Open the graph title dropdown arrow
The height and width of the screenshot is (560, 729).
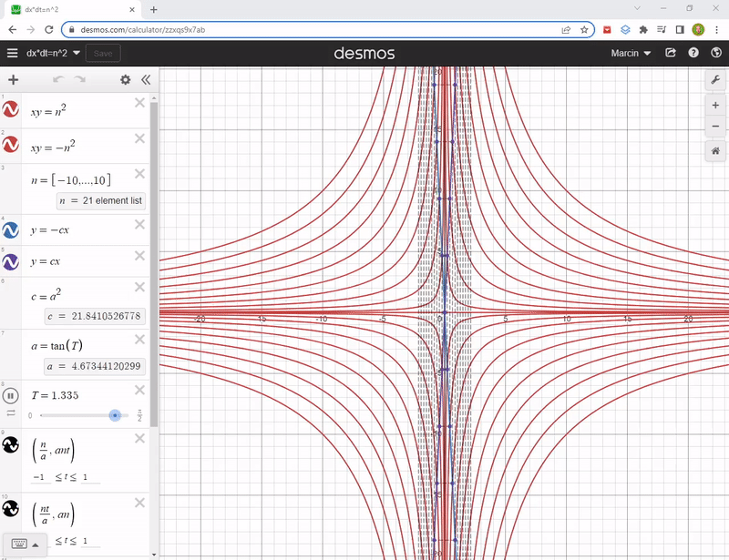[x=77, y=53]
